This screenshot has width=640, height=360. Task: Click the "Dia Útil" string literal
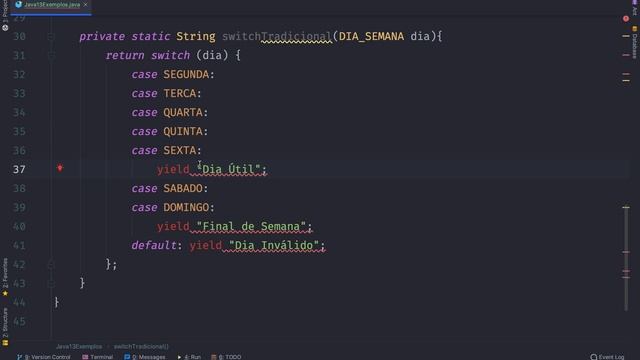(228, 169)
